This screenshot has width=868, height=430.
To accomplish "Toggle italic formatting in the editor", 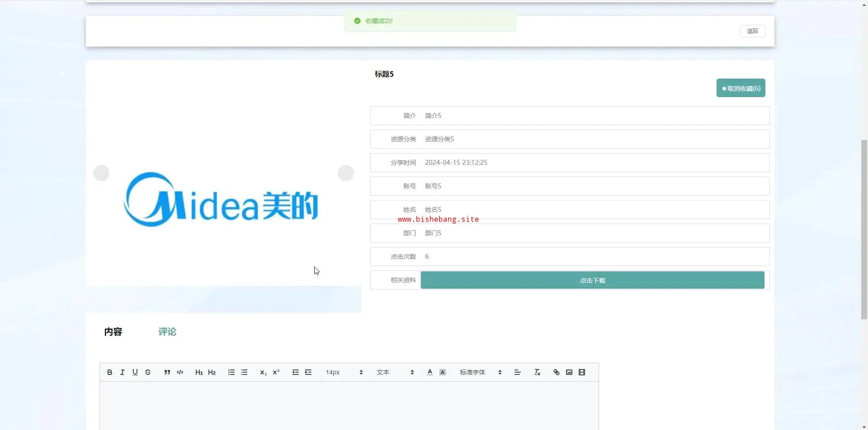I will 122,372.
